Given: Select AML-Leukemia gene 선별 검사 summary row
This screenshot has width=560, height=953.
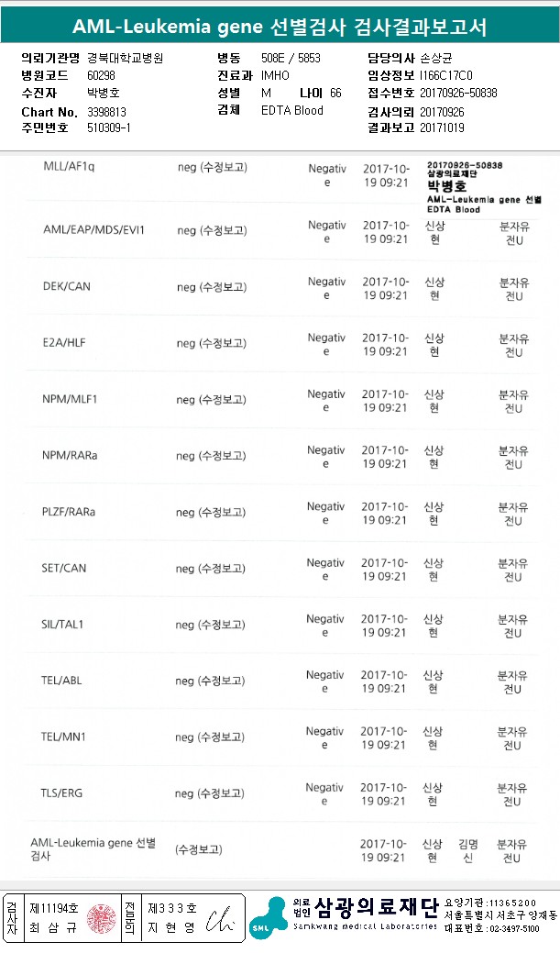Looking at the screenshot, I should 93,848.
